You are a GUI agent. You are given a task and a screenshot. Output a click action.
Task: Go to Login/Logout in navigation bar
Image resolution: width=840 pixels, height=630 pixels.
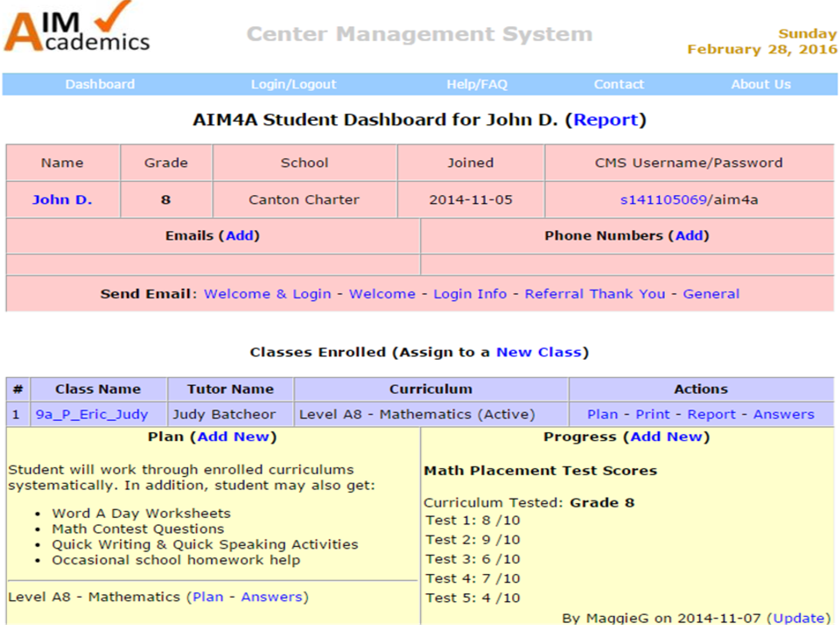click(x=293, y=84)
